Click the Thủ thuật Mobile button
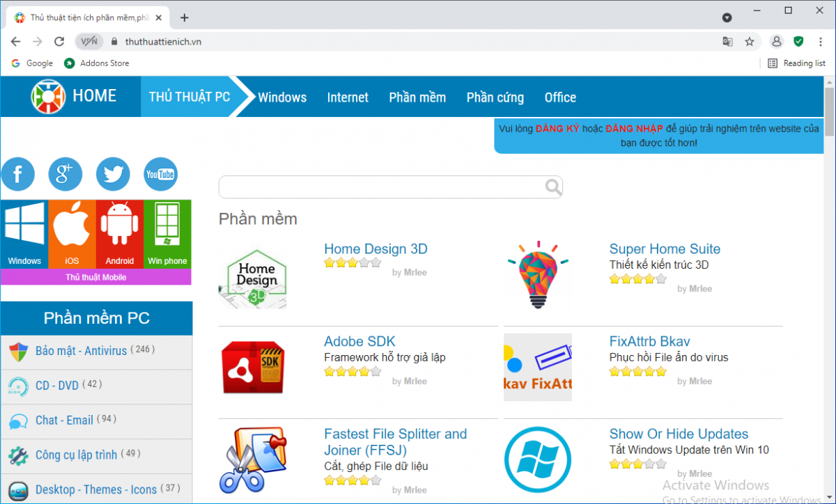 (x=96, y=276)
